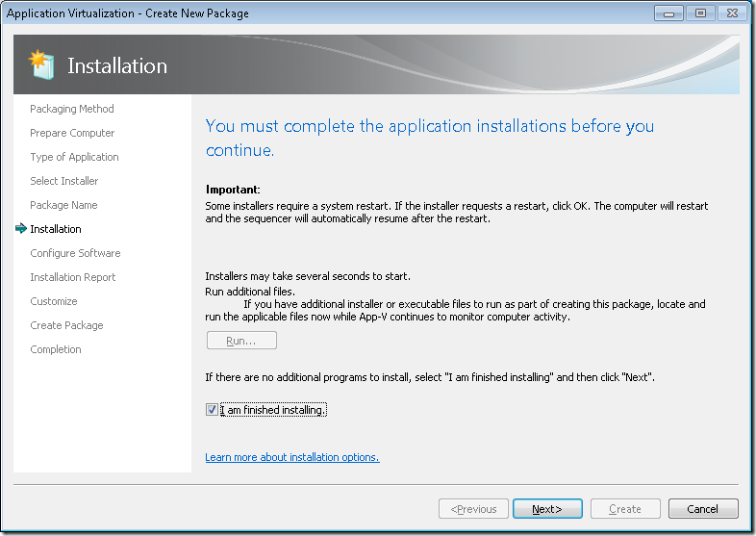Click the Next button
The image size is (756, 536).
coord(547,509)
